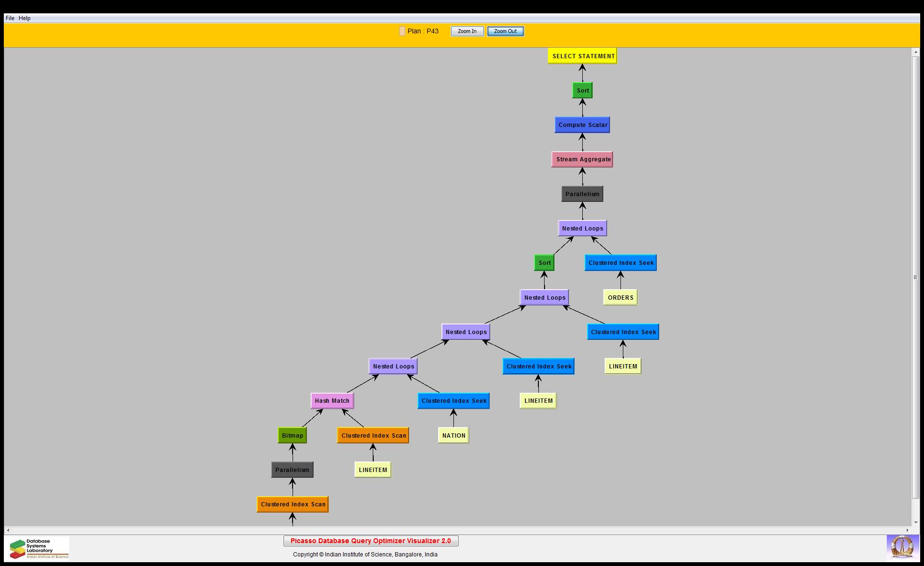Select the Stream Aggregate node
The height and width of the screenshot is (566, 924).
click(x=582, y=159)
